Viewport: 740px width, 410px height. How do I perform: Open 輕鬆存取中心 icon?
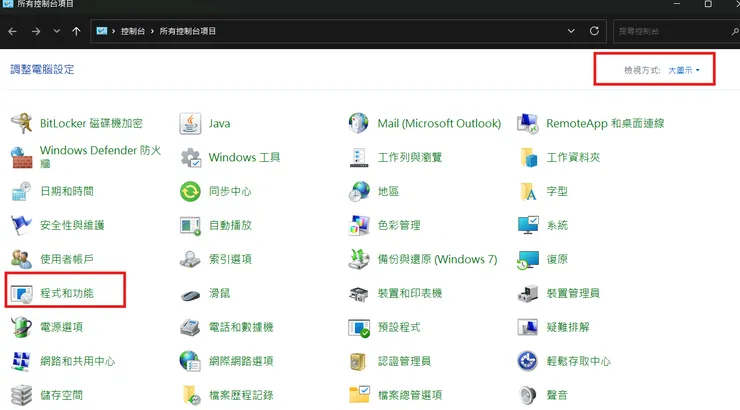528,361
